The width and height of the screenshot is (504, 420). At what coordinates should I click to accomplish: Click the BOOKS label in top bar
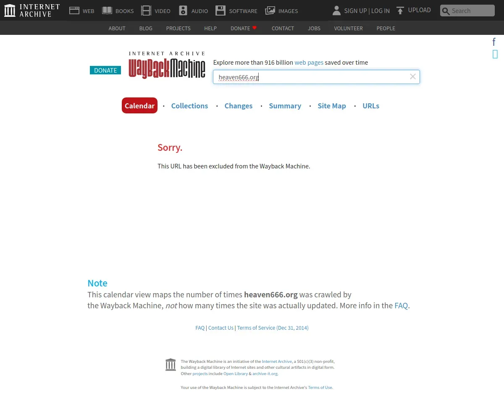click(124, 11)
